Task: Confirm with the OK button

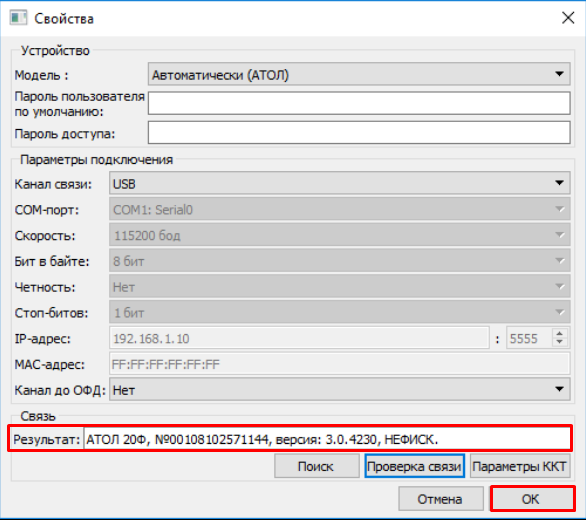Action: tap(532, 499)
